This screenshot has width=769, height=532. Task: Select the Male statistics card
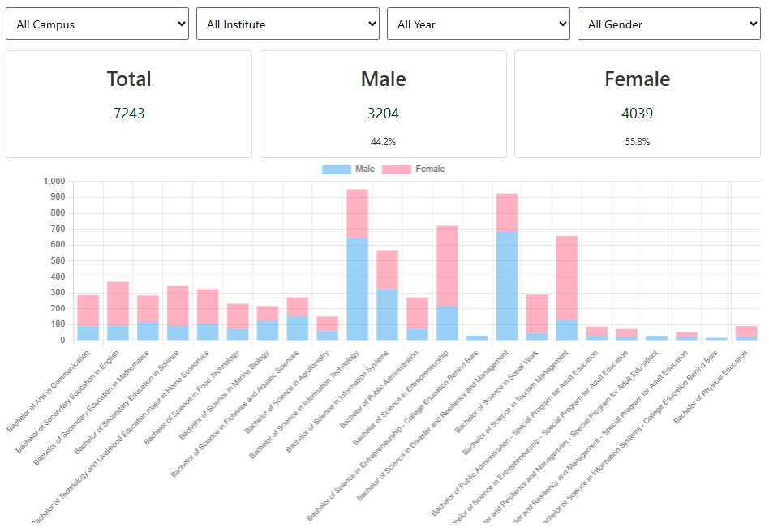[383, 104]
